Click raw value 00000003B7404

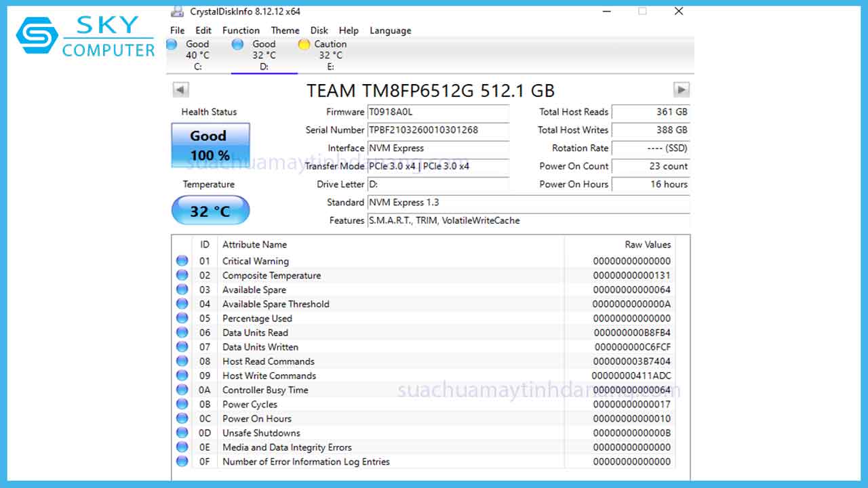click(632, 361)
